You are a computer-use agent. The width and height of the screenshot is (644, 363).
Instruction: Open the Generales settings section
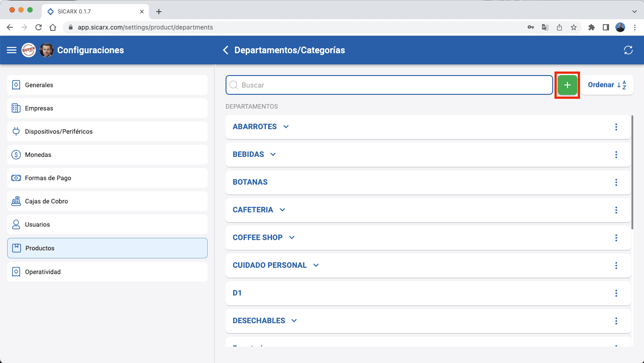click(x=107, y=85)
